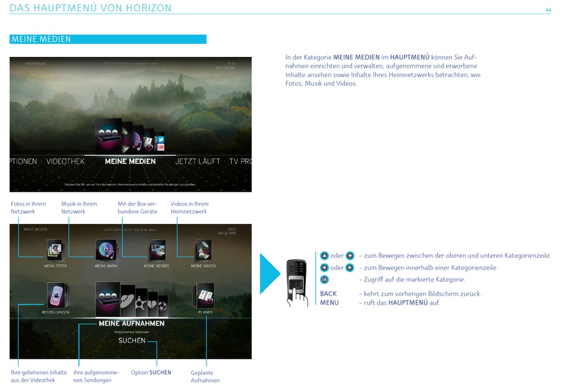Click the remote control hand illustration
The image size is (564, 392).
click(297, 283)
